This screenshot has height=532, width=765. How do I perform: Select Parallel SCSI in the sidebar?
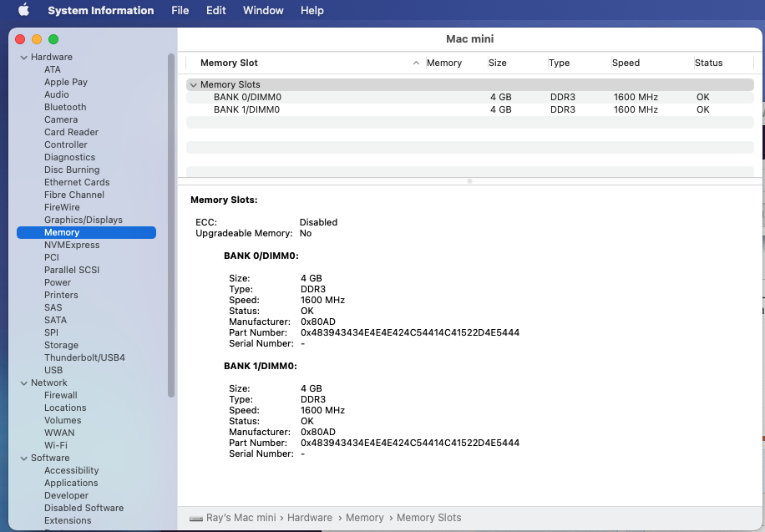click(x=72, y=270)
